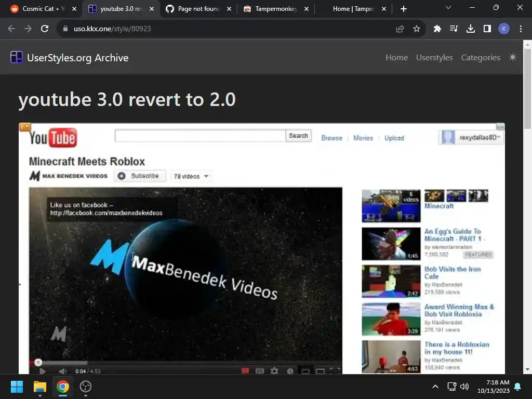Open the tab search chevron
532x399 pixels.
tap(448, 7)
